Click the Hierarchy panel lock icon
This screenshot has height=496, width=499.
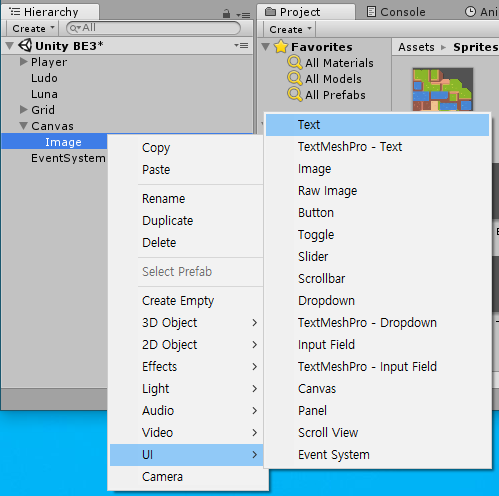coord(226,14)
